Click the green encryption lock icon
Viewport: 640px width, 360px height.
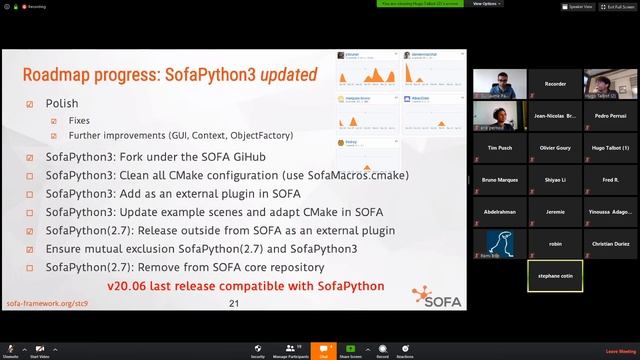(16, 7)
